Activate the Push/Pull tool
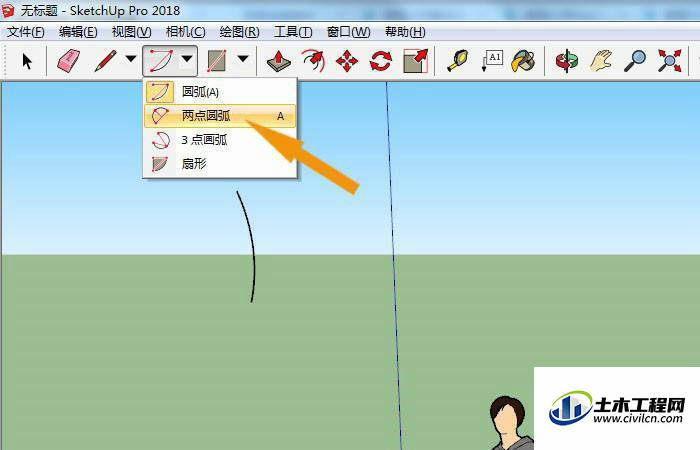700x450 pixels. tap(279, 61)
